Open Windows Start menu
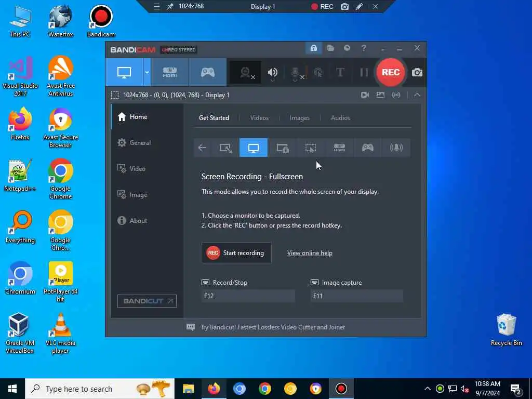Screen dimensions: 532x399 click(x=12, y=389)
